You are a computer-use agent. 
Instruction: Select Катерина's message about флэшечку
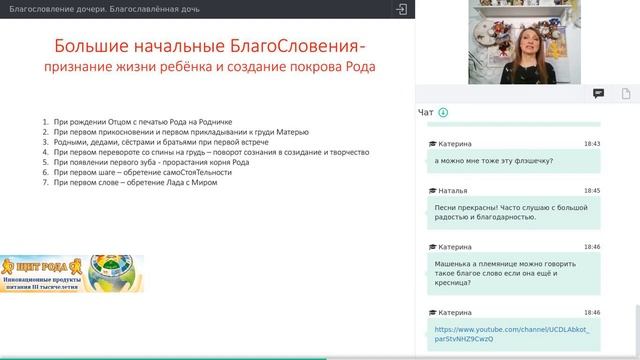pyautogui.click(x=513, y=161)
